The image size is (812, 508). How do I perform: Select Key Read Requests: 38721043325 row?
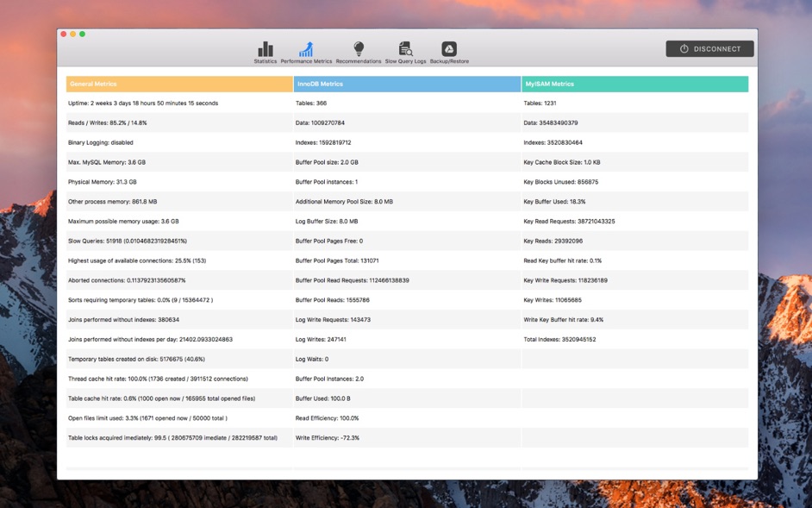click(x=635, y=222)
